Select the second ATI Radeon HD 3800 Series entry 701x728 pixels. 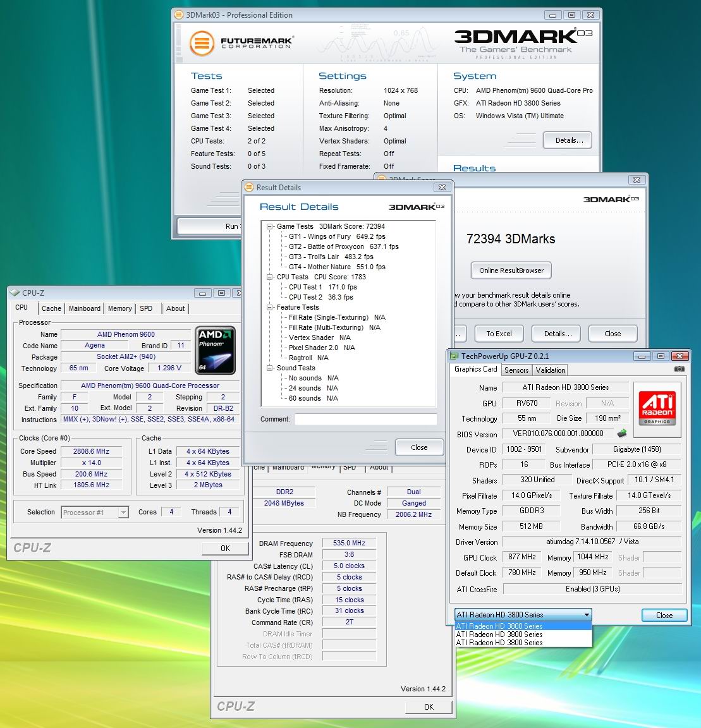[523, 634]
